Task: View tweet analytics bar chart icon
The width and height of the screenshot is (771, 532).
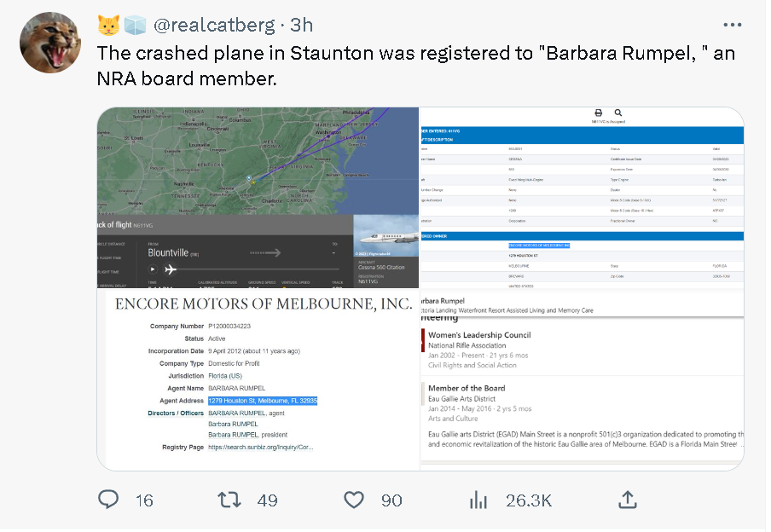Action: 478,500
